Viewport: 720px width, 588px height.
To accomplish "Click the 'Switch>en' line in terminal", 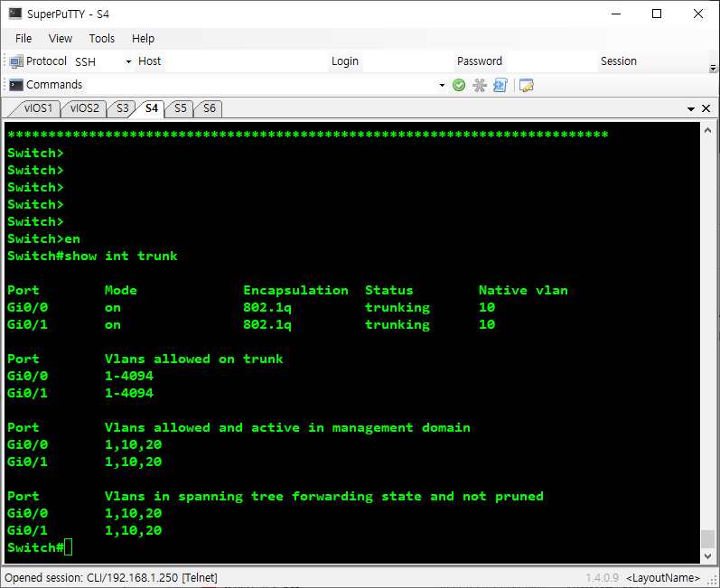I will pos(43,238).
